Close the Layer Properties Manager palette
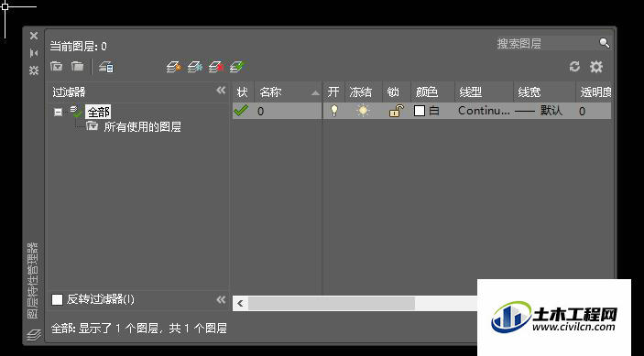The height and width of the screenshot is (356, 644). pos(34,36)
